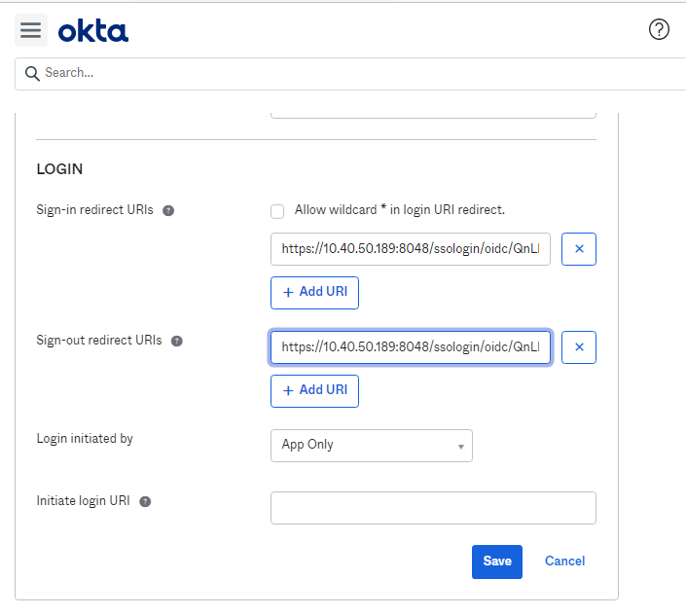Open the Login initiated by dropdown
Image resolution: width=686 pixels, height=616 pixels.
pyautogui.click(x=372, y=446)
